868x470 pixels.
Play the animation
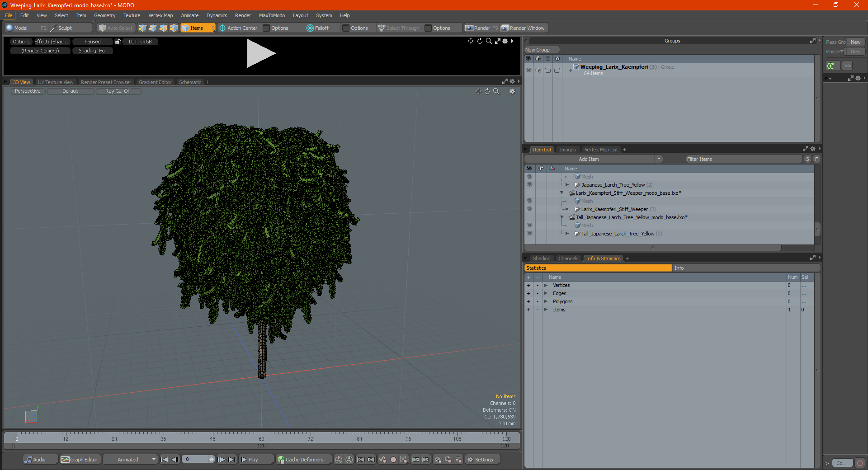255,460
